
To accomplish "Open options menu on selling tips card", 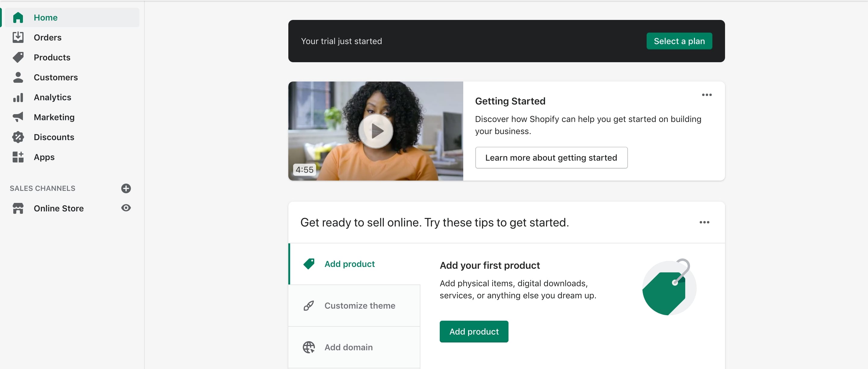I will click(x=704, y=222).
